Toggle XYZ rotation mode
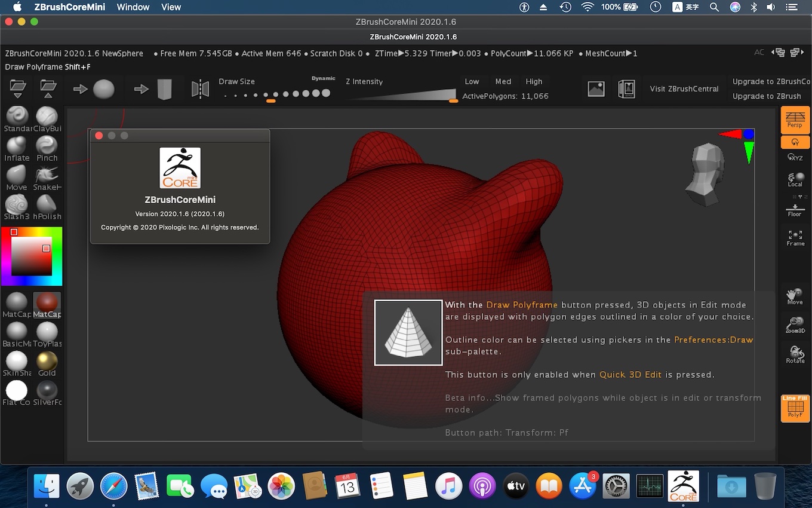The image size is (812, 508). (795, 157)
